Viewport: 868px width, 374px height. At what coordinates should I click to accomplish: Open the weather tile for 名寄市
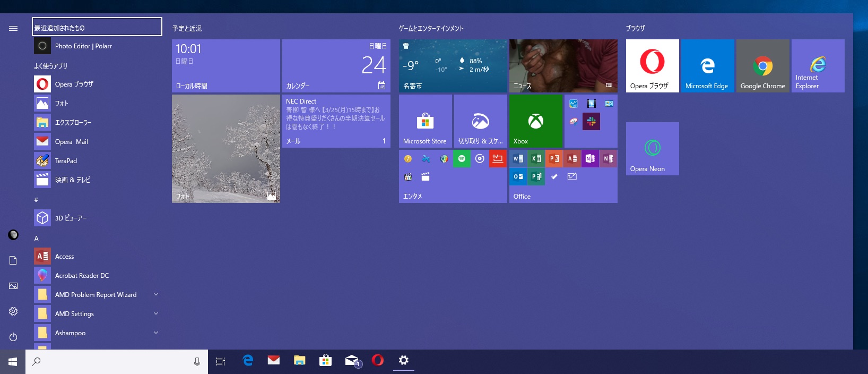click(x=453, y=66)
